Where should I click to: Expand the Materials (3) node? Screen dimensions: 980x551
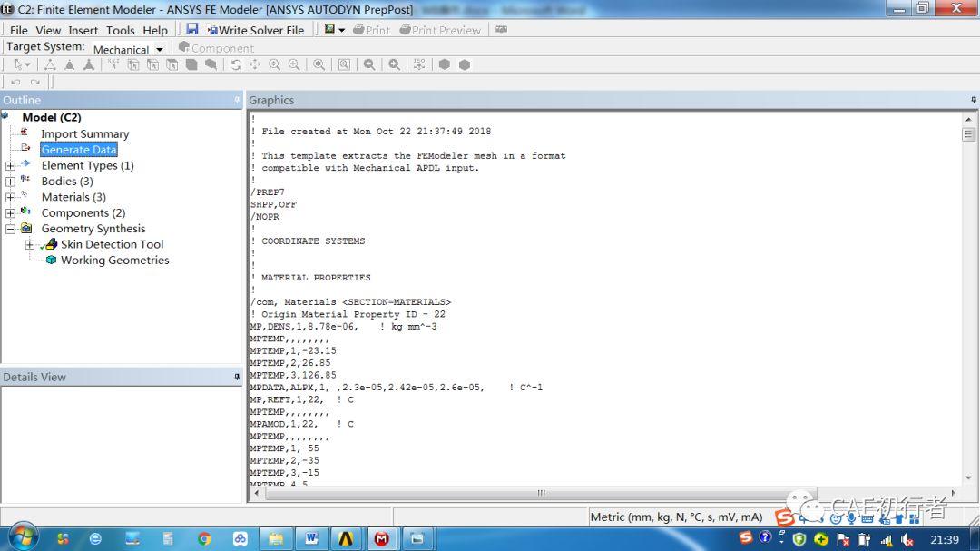[x=11, y=197]
